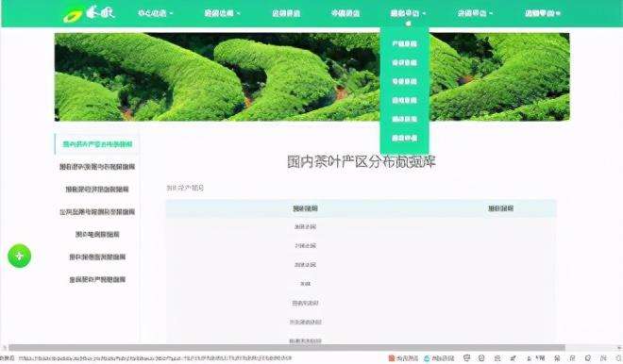Open the sixth navigation menu with a caret
Viewport: 623px width, 364px height.
pyautogui.click(x=475, y=13)
